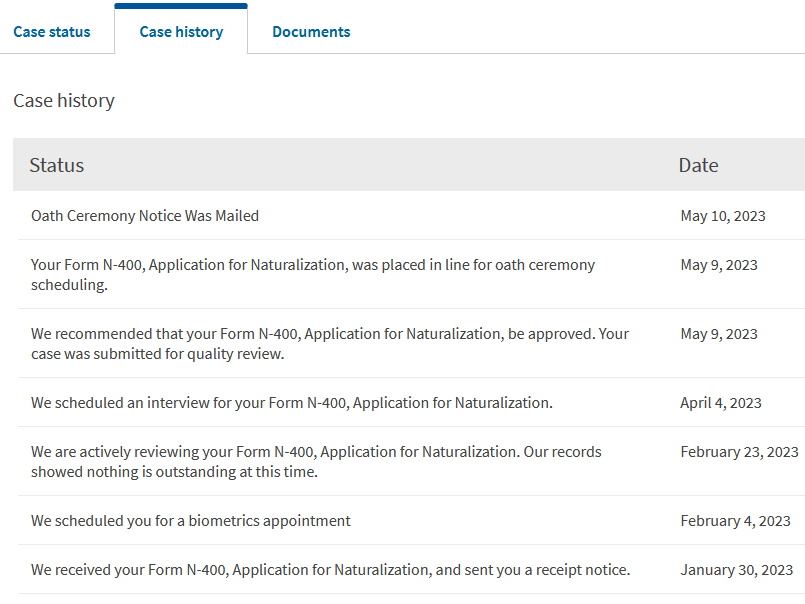Click the February 23, 2023 date

pos(739,452)
